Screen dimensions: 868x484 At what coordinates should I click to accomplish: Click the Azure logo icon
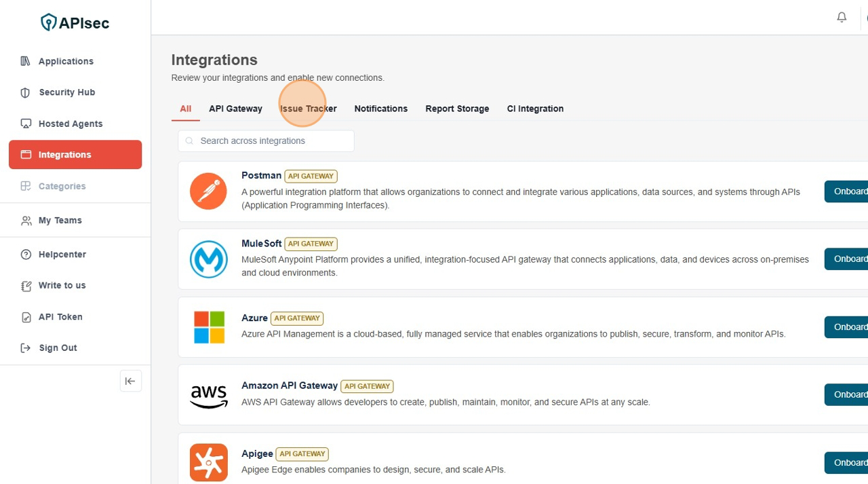[x=208, y=327]
